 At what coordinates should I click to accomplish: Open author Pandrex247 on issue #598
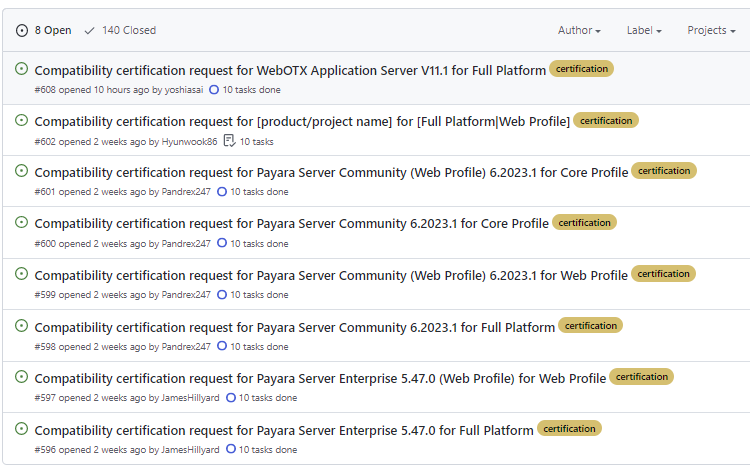[x=186, y=347]
